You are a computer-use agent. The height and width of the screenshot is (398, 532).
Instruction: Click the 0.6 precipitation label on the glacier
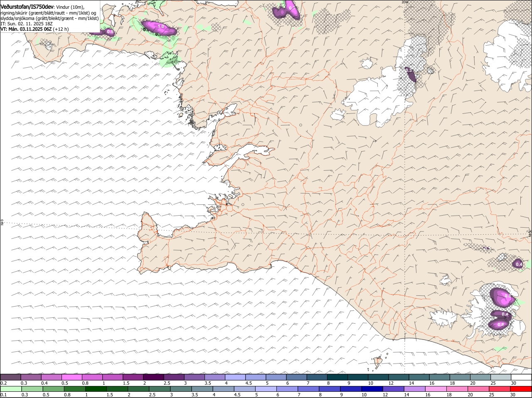501,324
